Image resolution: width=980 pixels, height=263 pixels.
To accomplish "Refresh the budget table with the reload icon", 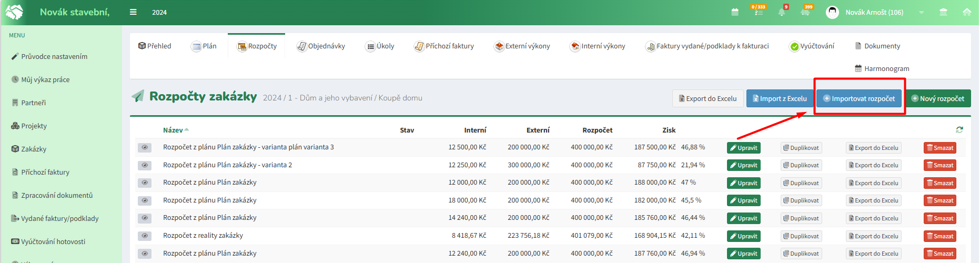I will pos(959,130).
